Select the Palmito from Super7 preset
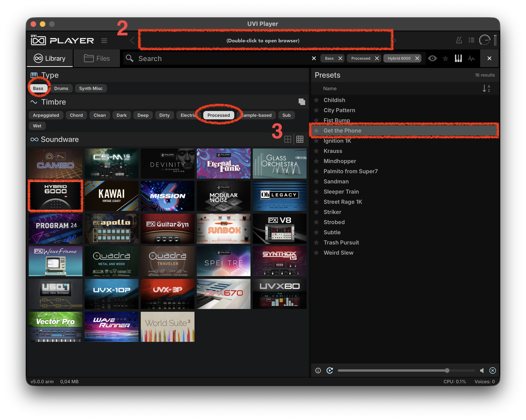Screen dimensions: 526x420 coord(405,171)
